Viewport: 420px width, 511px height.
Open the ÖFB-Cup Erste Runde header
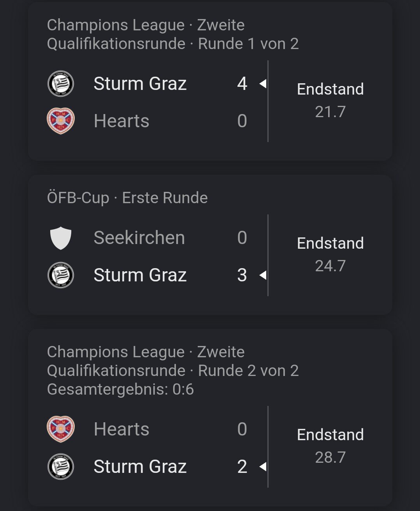click(127, 198)
